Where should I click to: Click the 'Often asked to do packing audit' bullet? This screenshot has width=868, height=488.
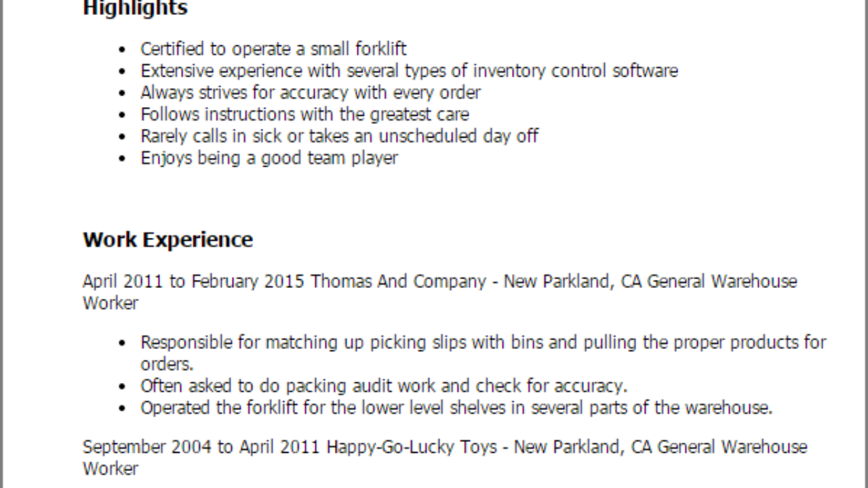[x=384, y=386]
